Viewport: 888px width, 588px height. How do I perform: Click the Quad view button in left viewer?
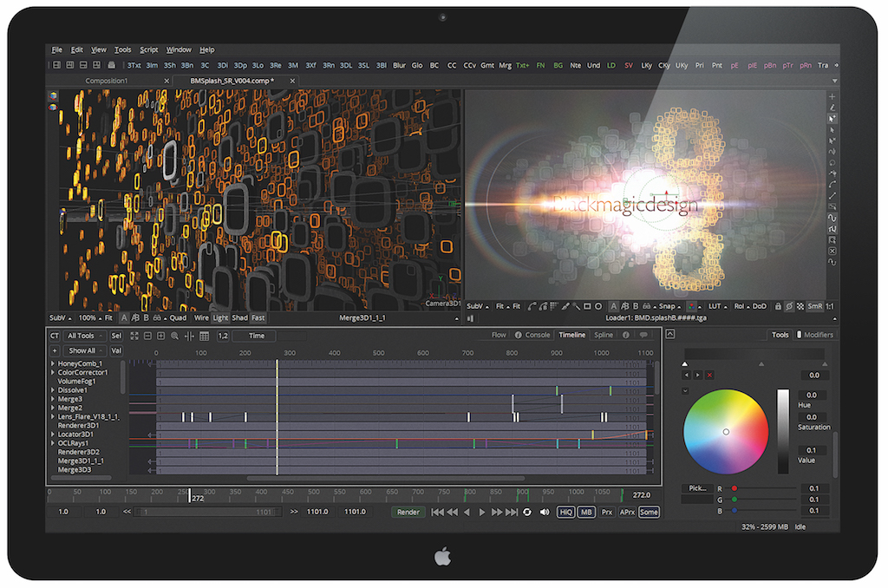point(178,317)
